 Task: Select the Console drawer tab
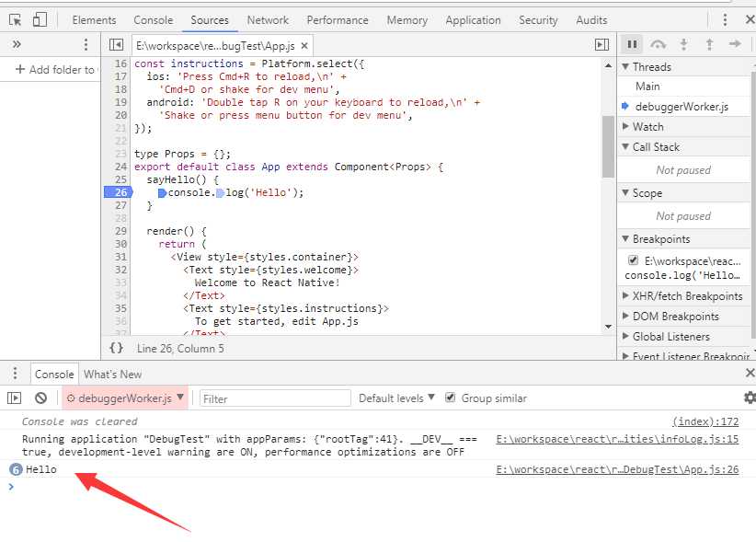[54, 374]
